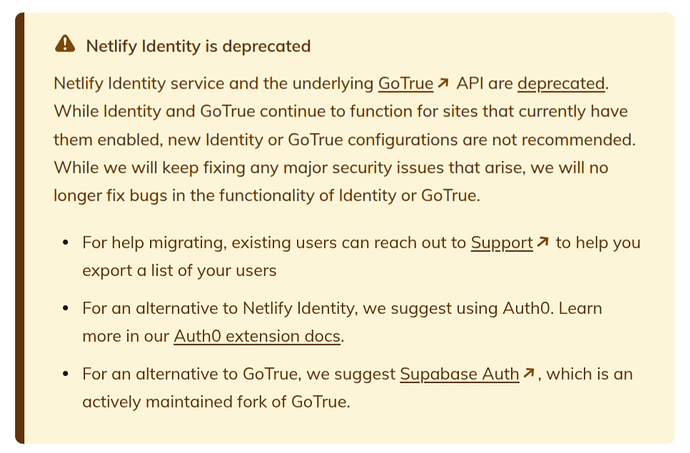Click the bullet before 'alternative to Netlify Identity'
This screenshot has height=453, width=690.
[66, 308]
